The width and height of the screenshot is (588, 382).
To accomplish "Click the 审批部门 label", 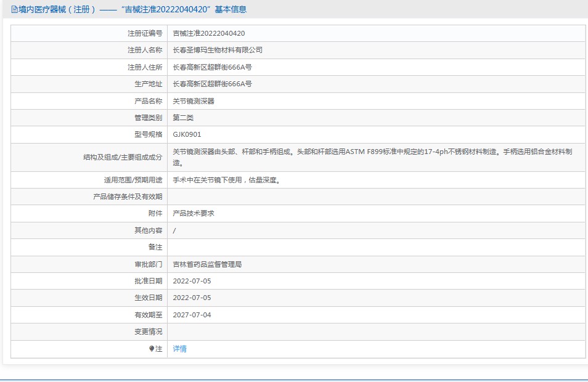I will (x=148, y=264).
